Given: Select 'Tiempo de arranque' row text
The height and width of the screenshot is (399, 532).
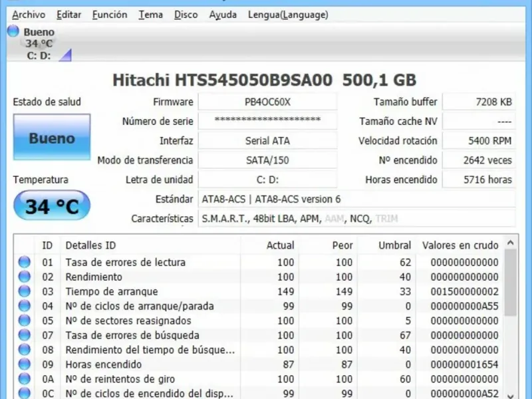Looking at the screenshot, I should coord(112,291).
